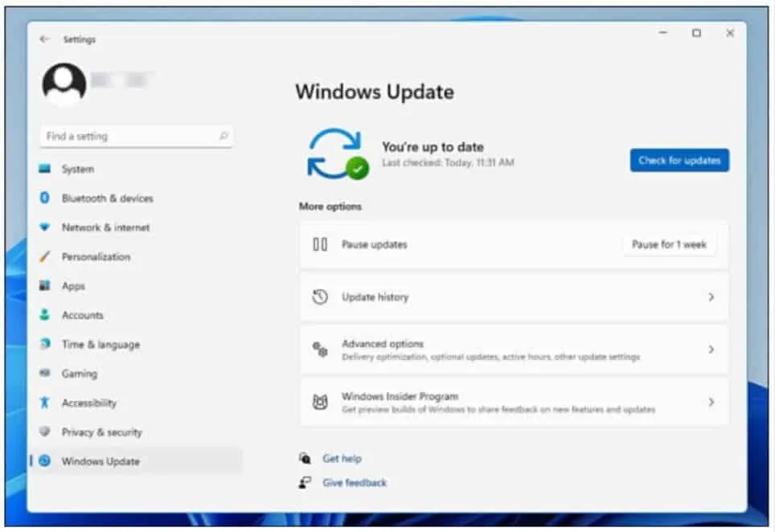
Task: Go to Privacy & security section
Action: point(101,432)
